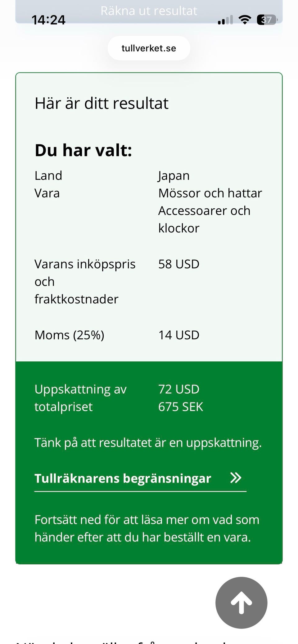Image resolution: width=298 pixels, height=644 pixels.
Task: Click the Mössor och hattar text
Action: click(x=210, y=193)
